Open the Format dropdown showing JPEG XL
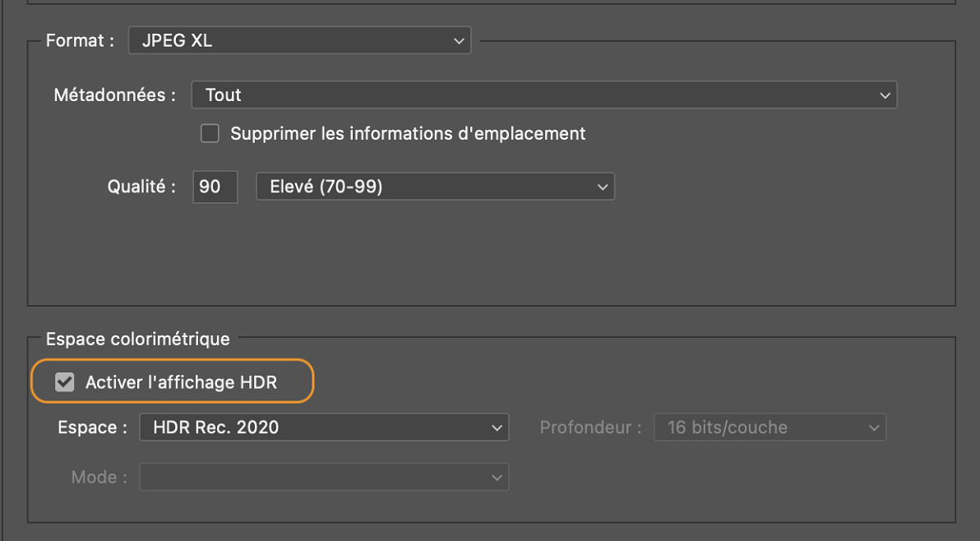 coord(298,40)
